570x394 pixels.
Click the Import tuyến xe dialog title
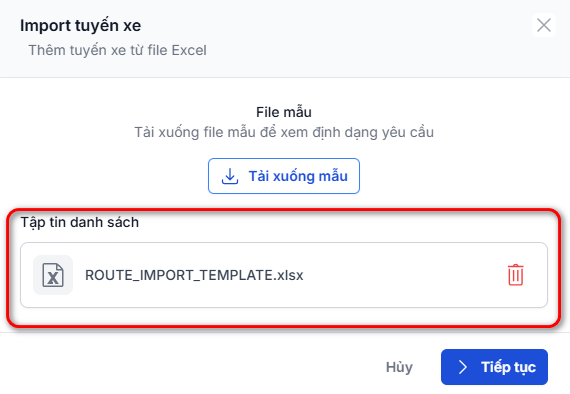point(81,25)
